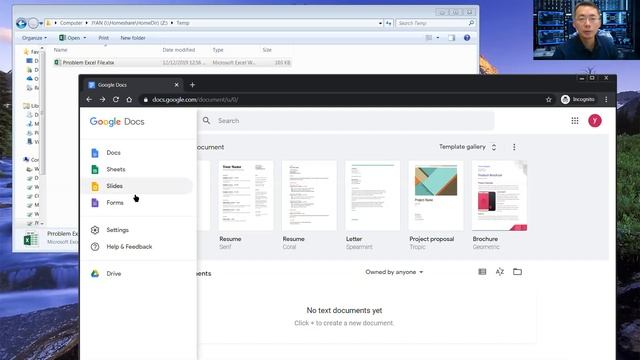Sort Explorer files by Name column
Screen dimensions: 640x360
coord(60,50)
